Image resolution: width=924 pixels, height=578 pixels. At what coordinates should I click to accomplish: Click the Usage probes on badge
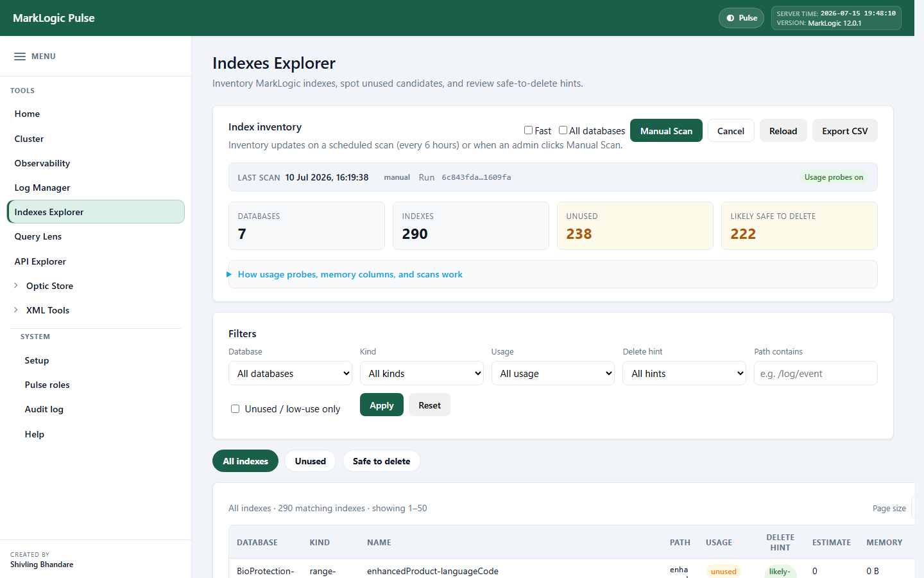tap(834, 177)
